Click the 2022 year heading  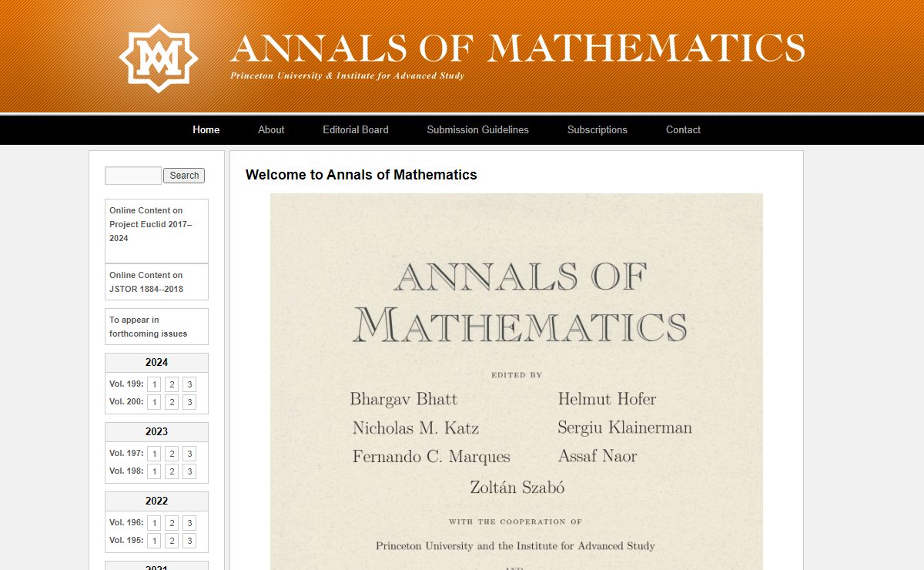tap(156, 501)
